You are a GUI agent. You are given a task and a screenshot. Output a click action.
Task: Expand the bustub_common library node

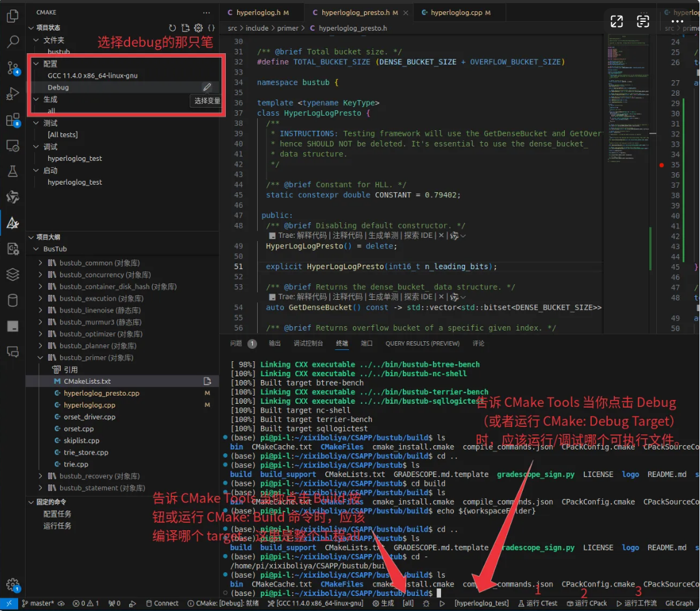[x=41, y=263]
